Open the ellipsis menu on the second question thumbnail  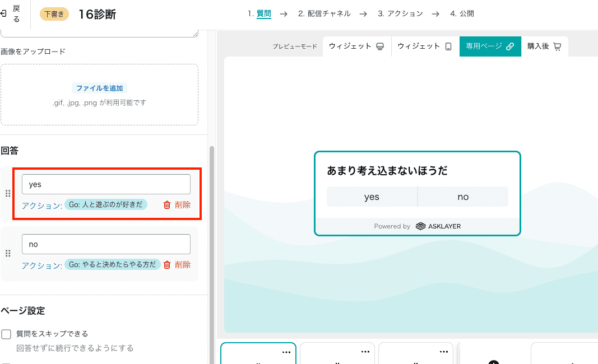(365, 351)
